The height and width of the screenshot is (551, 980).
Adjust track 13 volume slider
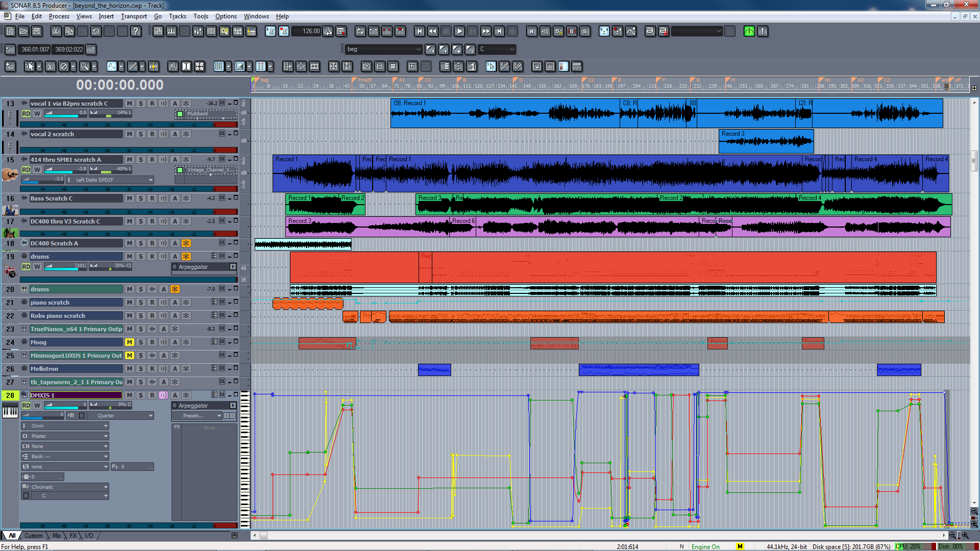(65, 114)
